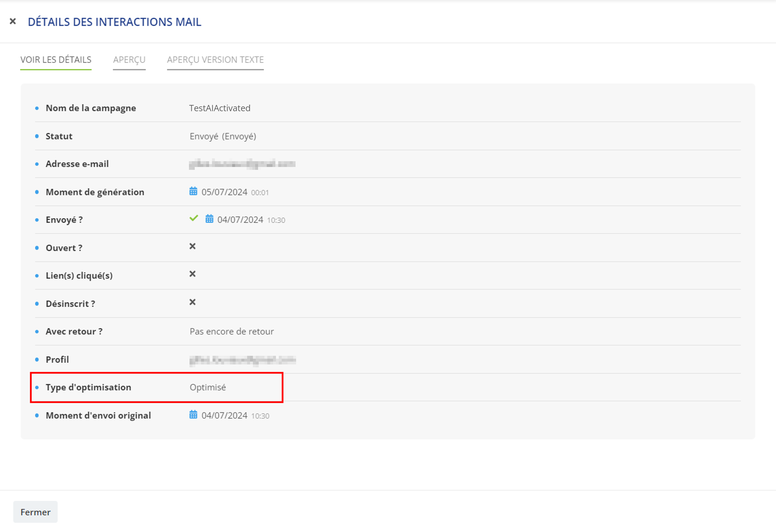Click original send date next to Moment d'envoi original
The width and height of the screenshot is (776, 532).
pyautogui.click(x=224, y=415)
